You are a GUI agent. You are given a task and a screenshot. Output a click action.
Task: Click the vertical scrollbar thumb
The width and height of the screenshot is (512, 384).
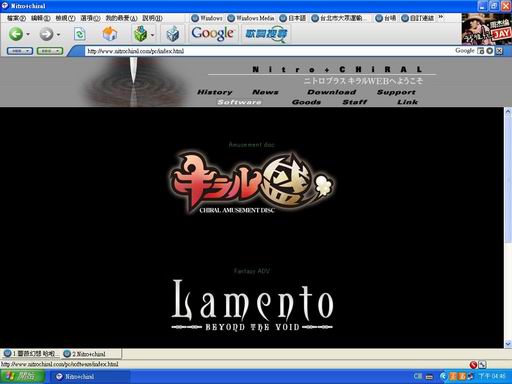tap(508, 180)
